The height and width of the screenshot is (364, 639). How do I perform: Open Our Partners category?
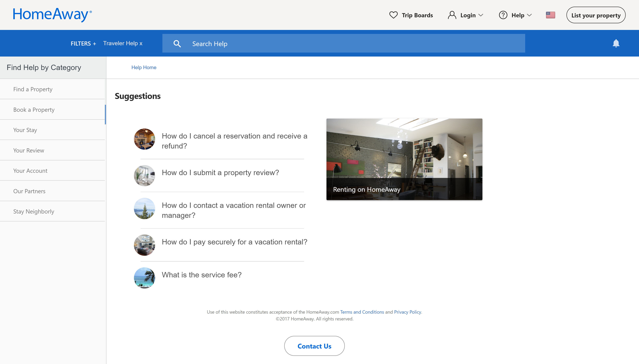point(53,191)
